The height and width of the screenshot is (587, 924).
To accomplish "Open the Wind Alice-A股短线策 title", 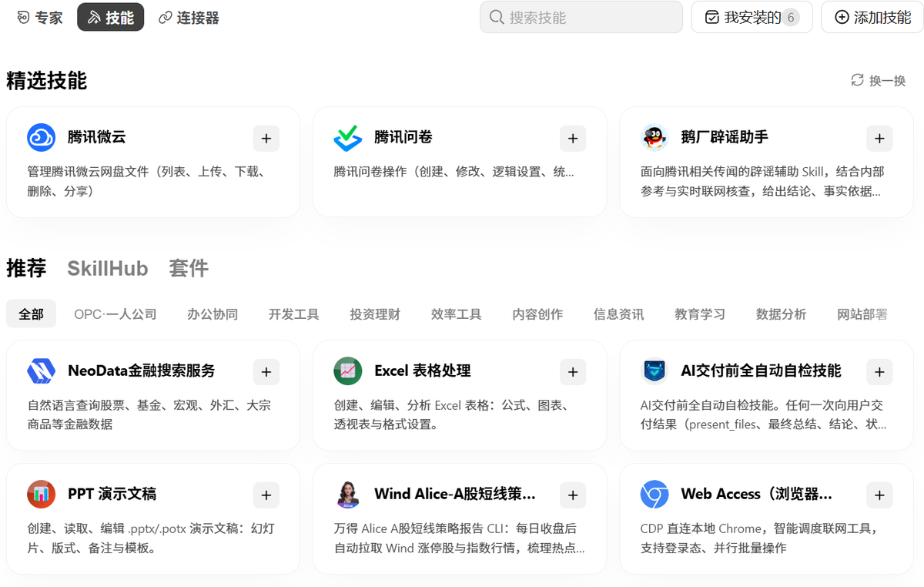I will [455, 495].
